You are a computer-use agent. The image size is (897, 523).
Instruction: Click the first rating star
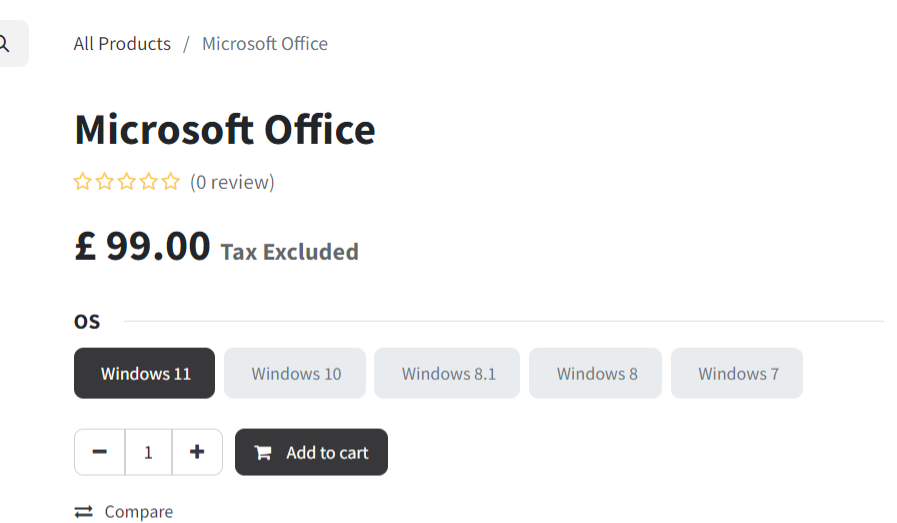point(83,182)
